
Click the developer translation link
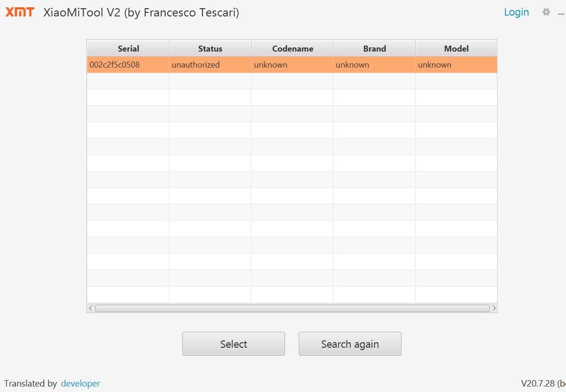80,383
